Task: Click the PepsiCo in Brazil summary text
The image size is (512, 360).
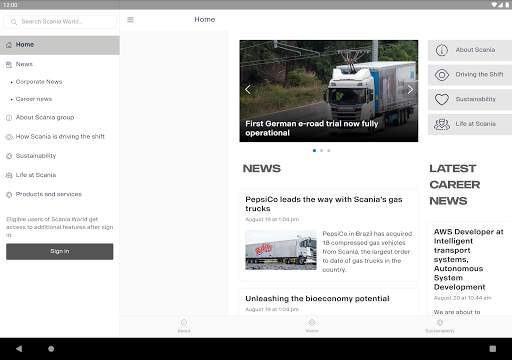Action: (367, 251)
